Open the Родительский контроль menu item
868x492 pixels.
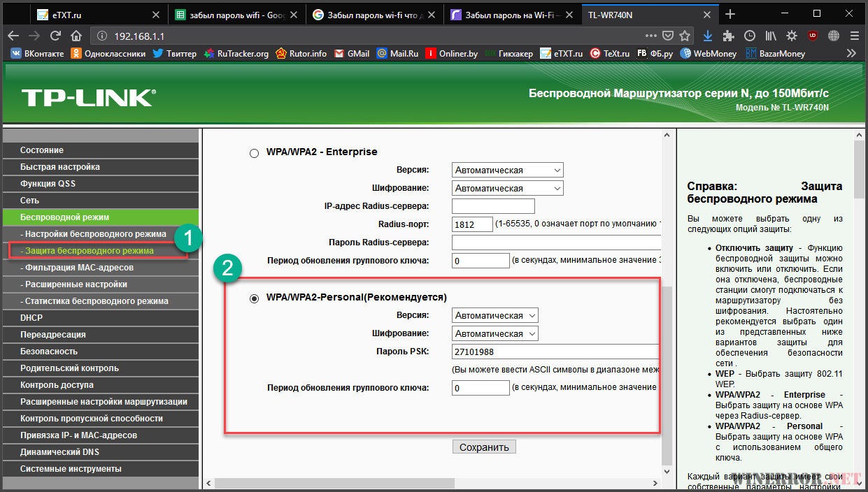[101, 368]
